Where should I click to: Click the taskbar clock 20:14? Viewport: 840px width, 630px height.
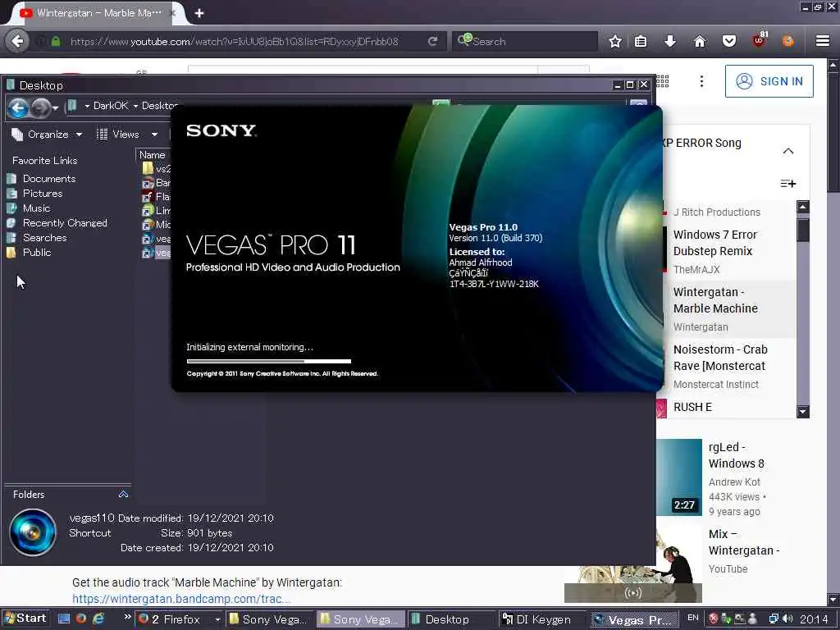815,619
